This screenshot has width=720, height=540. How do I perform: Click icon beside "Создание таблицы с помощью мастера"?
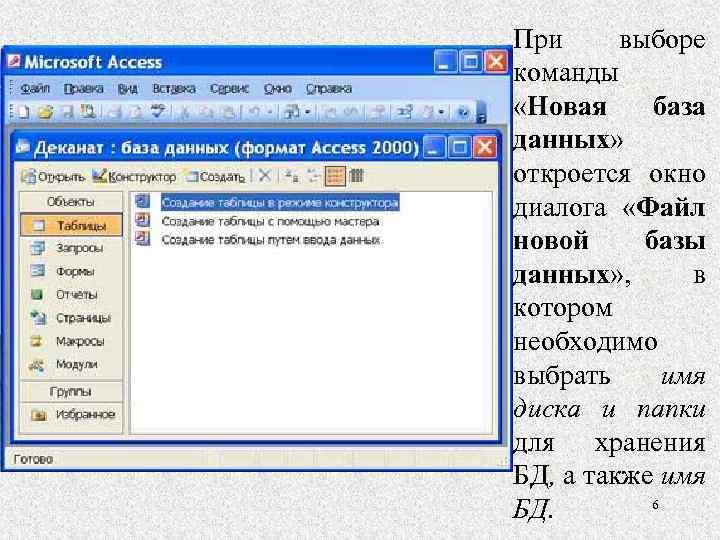143,220
